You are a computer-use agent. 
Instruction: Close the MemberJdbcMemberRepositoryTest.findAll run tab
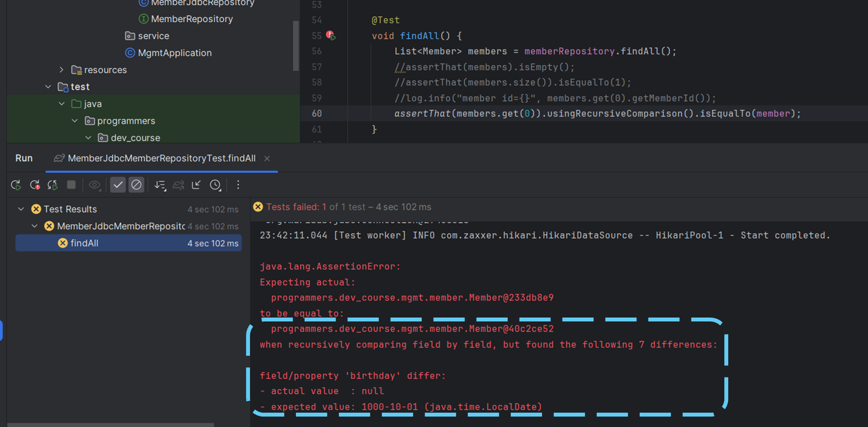point(267,159)
